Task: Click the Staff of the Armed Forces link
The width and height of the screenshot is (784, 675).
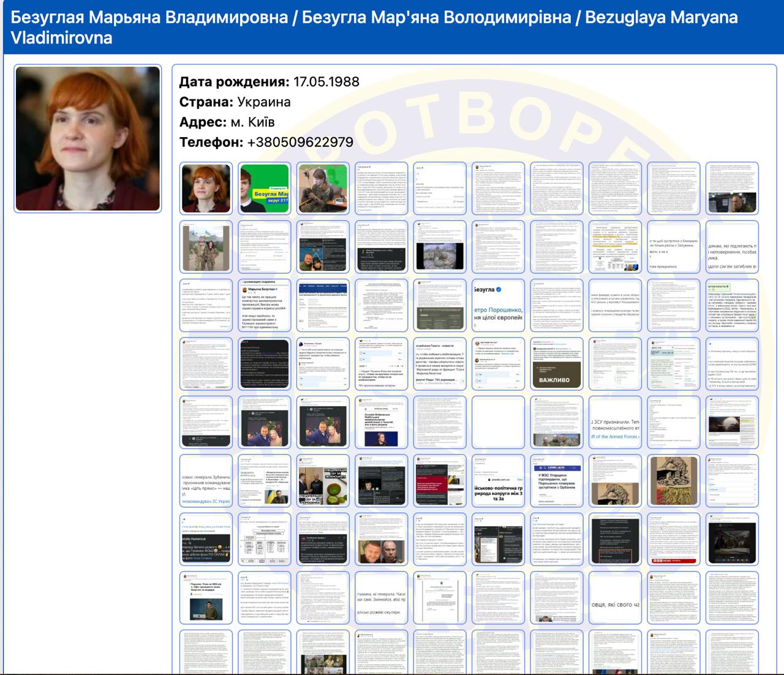Action: [x=614, y=436]
